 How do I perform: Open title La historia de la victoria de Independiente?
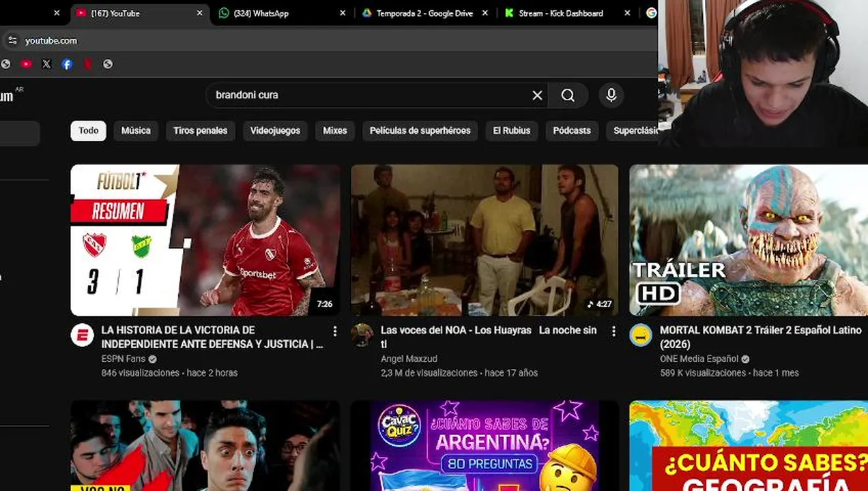coord(212,337)
